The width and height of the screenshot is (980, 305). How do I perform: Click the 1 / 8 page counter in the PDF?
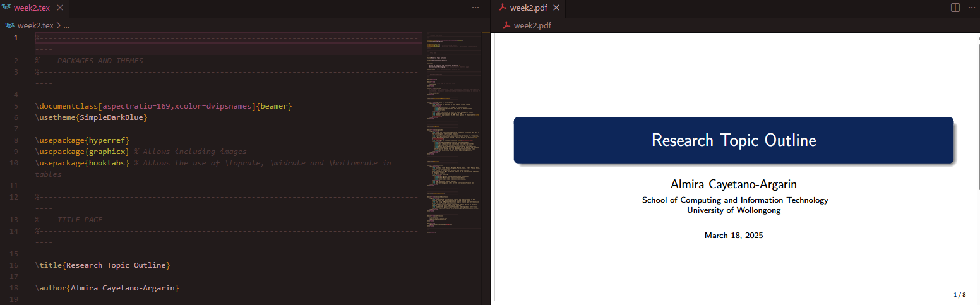(959, 295)
